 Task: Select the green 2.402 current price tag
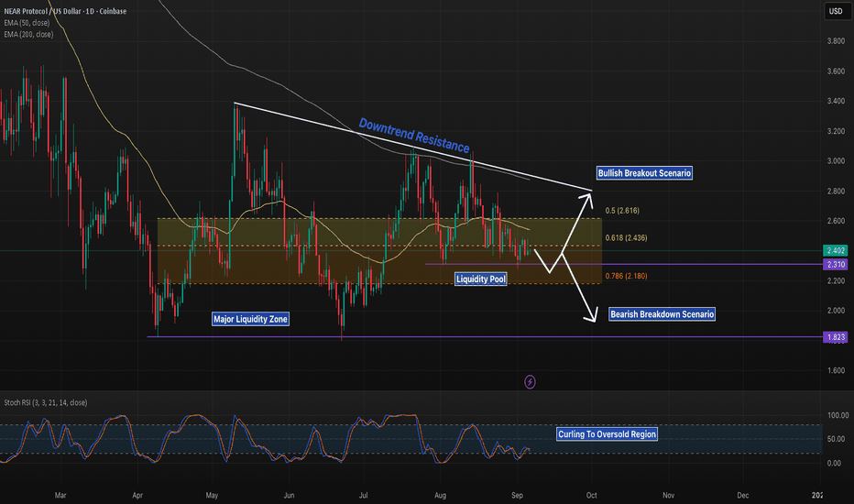pyautogui.click(x=834, y=251)
